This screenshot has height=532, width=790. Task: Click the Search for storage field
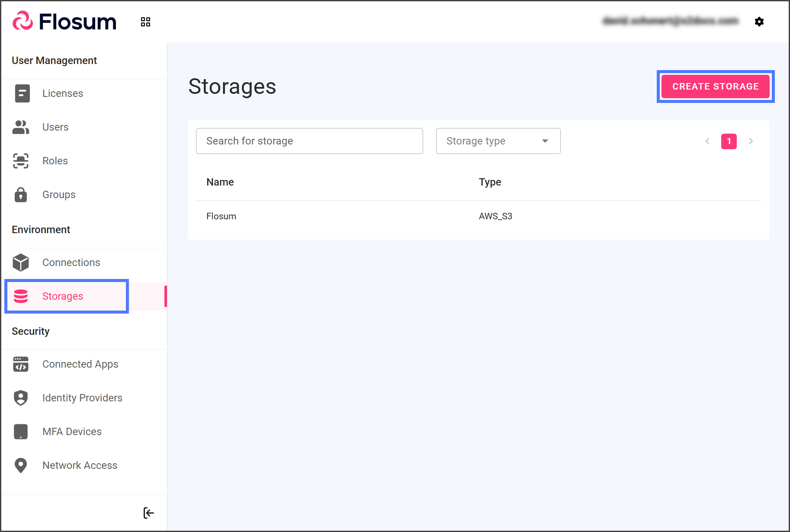[x=309, y=141]
